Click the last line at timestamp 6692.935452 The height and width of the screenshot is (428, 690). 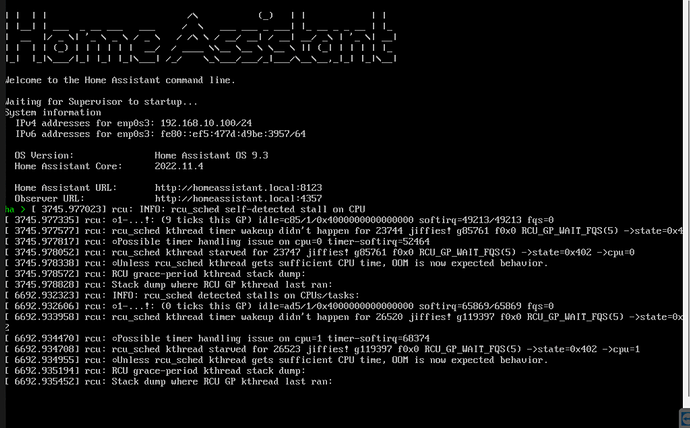(169, 382)
